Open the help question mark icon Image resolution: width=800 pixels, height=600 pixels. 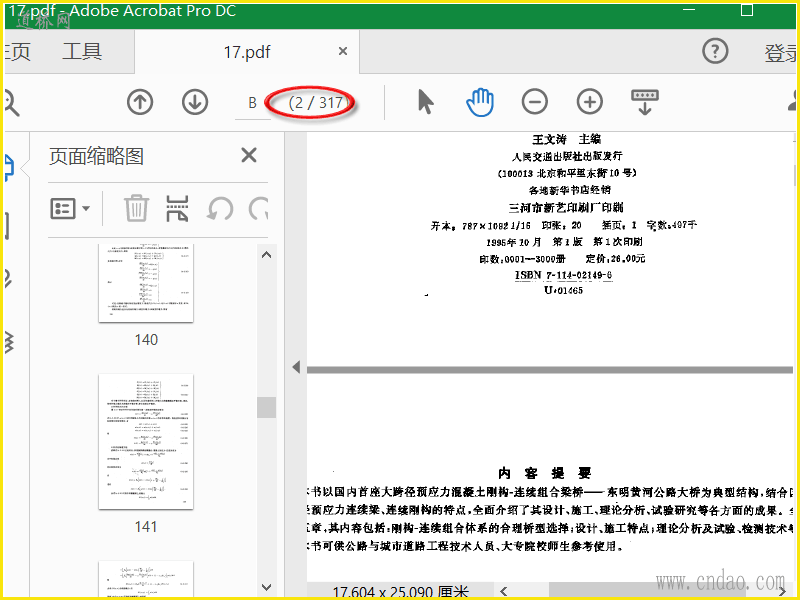[715, 51]
